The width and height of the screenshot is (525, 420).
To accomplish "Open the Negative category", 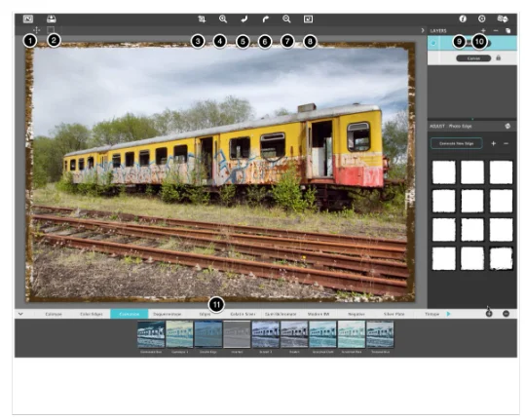I will click(x=356, y=314).
